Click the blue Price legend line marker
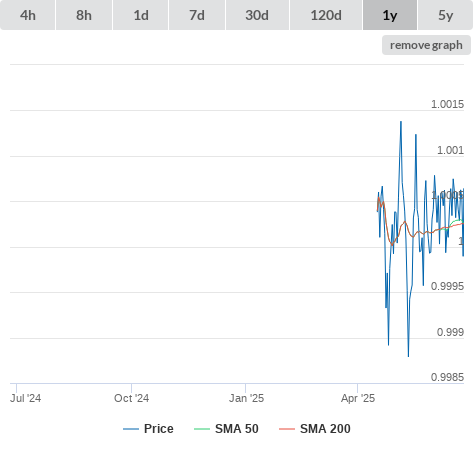Viewport: 474px width, 455px height. point(131,429)
